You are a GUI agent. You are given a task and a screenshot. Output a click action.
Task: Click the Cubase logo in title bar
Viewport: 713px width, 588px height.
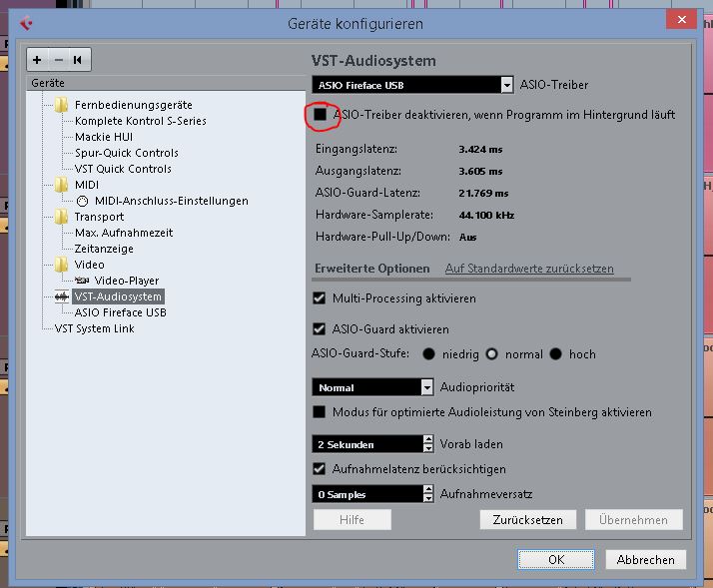[26, 23]
